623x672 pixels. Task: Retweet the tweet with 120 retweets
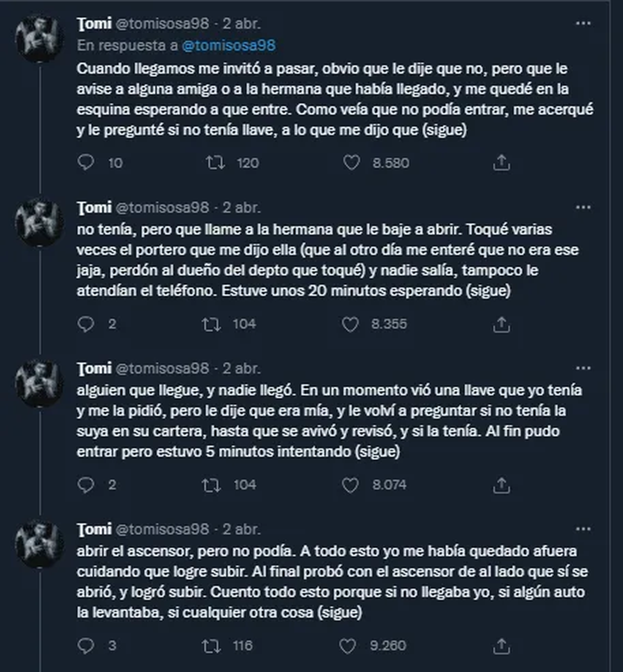[215, 163]
